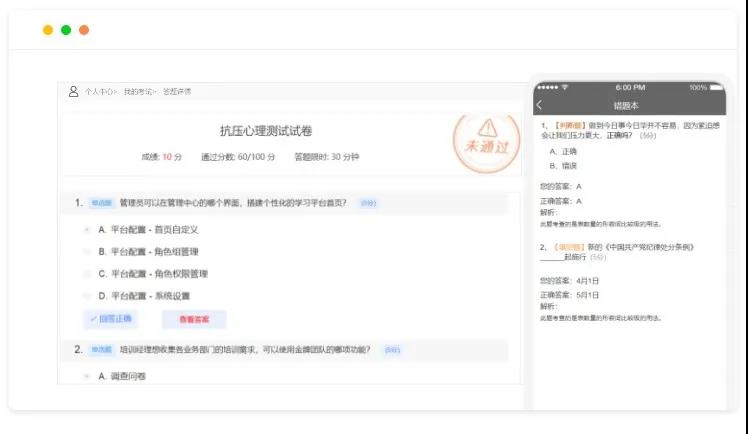Click the 答题限时 30 分钟 text
Screen dimensions: 748x434
[x=326, y=157]
